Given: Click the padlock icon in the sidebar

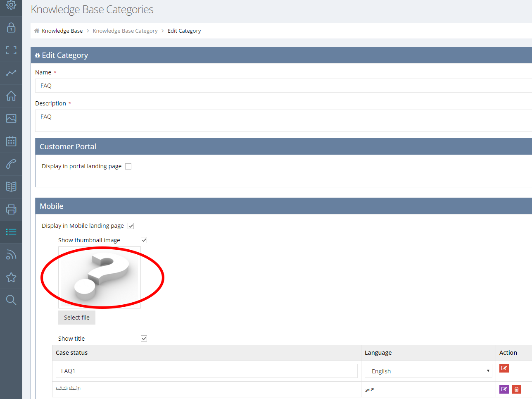Looking at the screenshot, I should 11,28.
